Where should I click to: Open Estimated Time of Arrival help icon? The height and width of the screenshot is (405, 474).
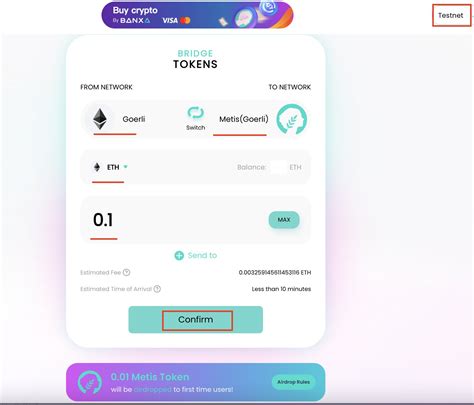157,289
